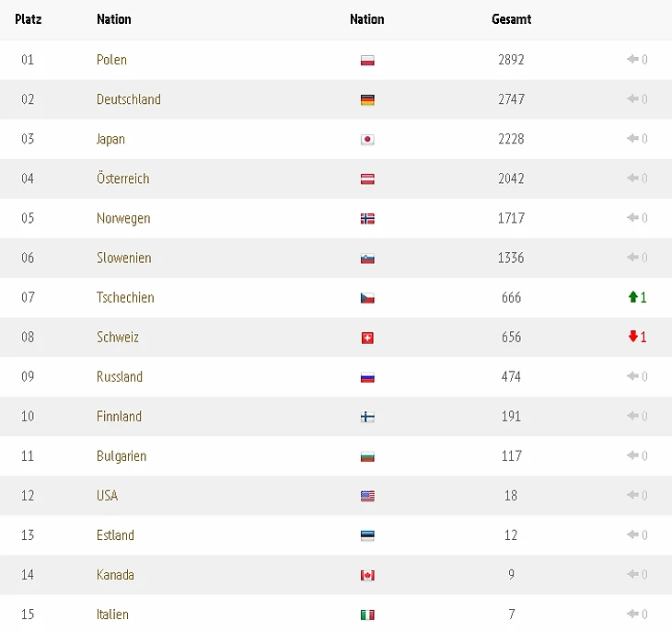The height and width of the screenshot is (632, 672).
Task: Open the Österreich nation link
Action: click(122, 178)
